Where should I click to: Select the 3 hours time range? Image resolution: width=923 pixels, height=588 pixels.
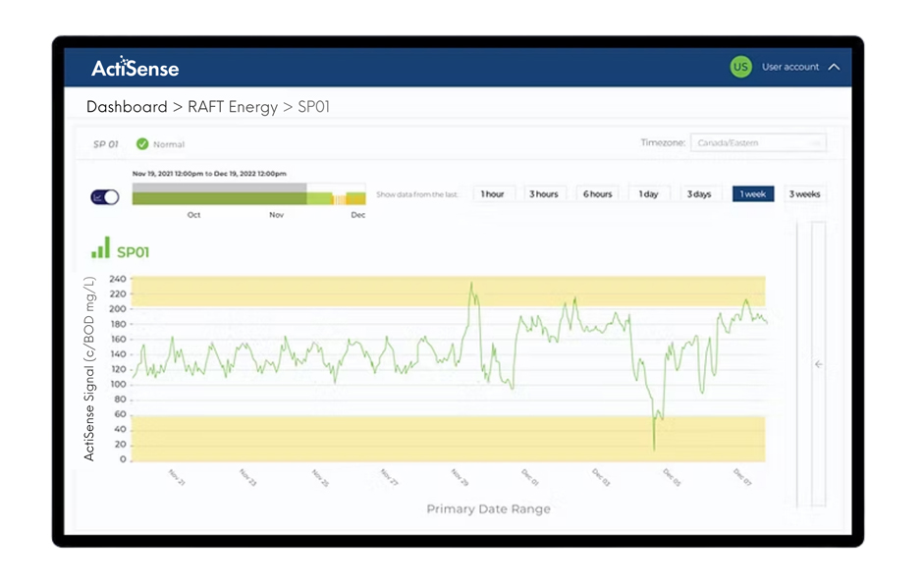coord(544,194)
